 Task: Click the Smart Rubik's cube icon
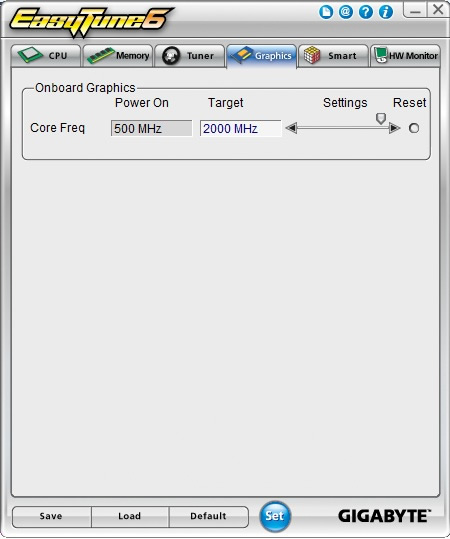[312, 55]
